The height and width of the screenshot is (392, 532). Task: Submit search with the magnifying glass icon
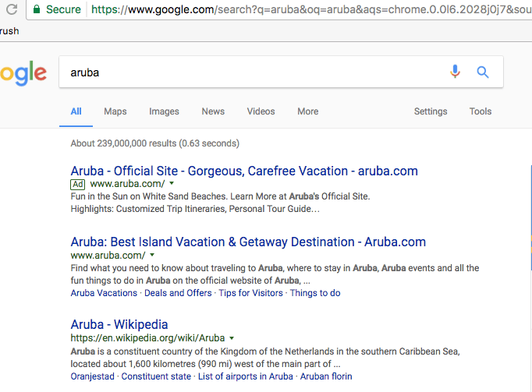coord(482,72)
